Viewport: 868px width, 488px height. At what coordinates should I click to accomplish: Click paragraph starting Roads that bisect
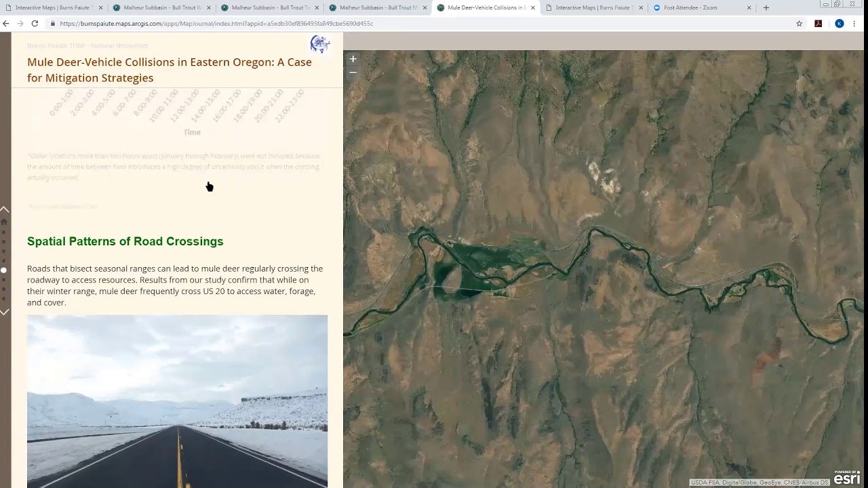point(175,285)
